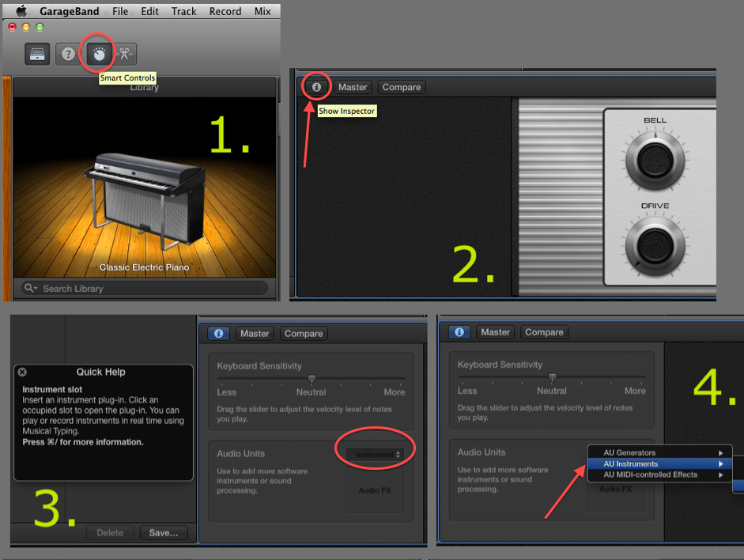The image size is (744, 560).
Task: Open the Editors scissors icon
Action: coord(124,54)
